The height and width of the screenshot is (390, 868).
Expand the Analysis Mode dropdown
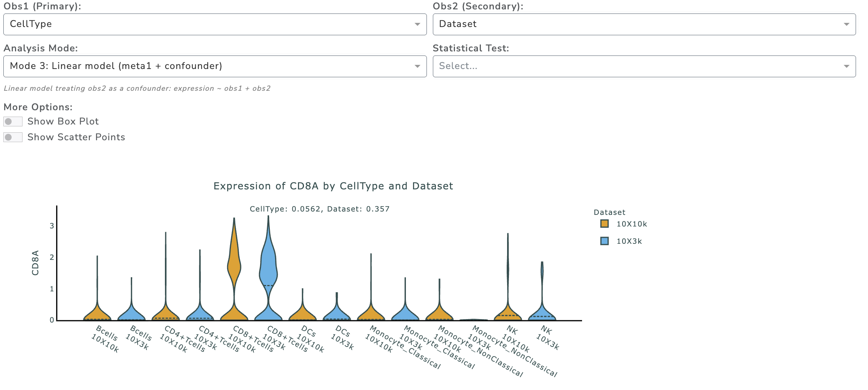pos(215,66)
